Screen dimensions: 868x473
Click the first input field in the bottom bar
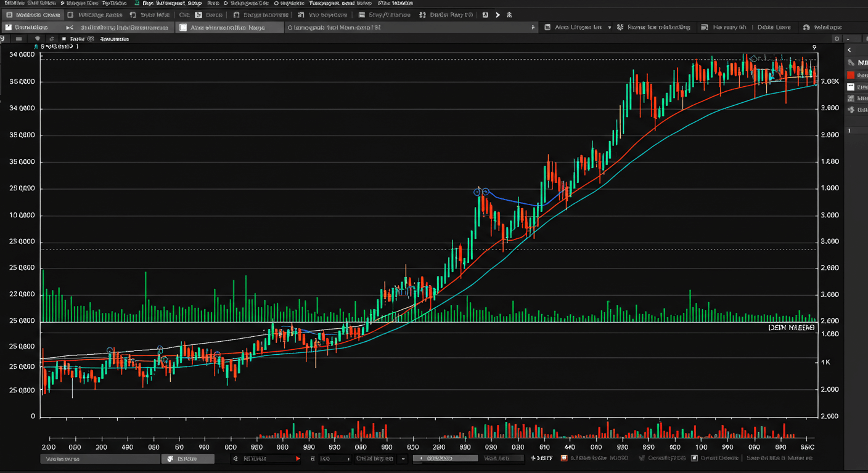(x=100, y=459)
